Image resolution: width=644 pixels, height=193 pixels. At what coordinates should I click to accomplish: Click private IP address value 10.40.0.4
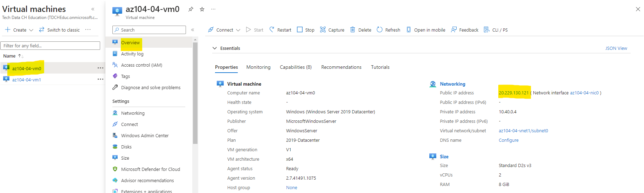507,112
